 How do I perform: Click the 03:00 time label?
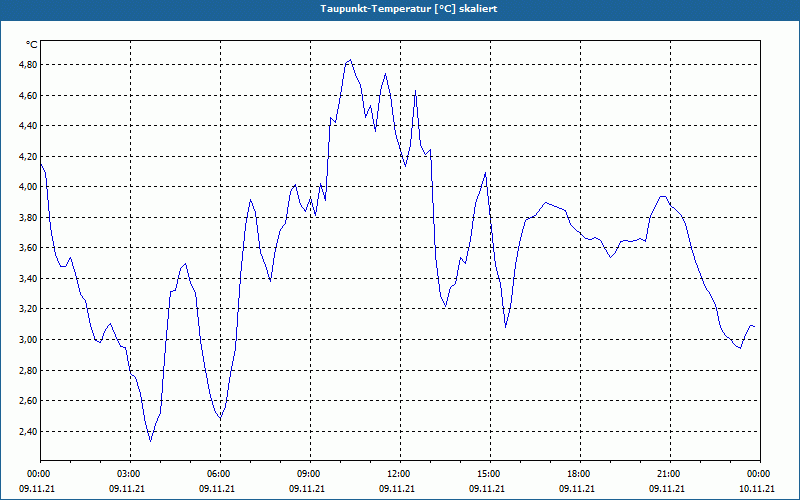pyautogui.click(x=130, y=474)
